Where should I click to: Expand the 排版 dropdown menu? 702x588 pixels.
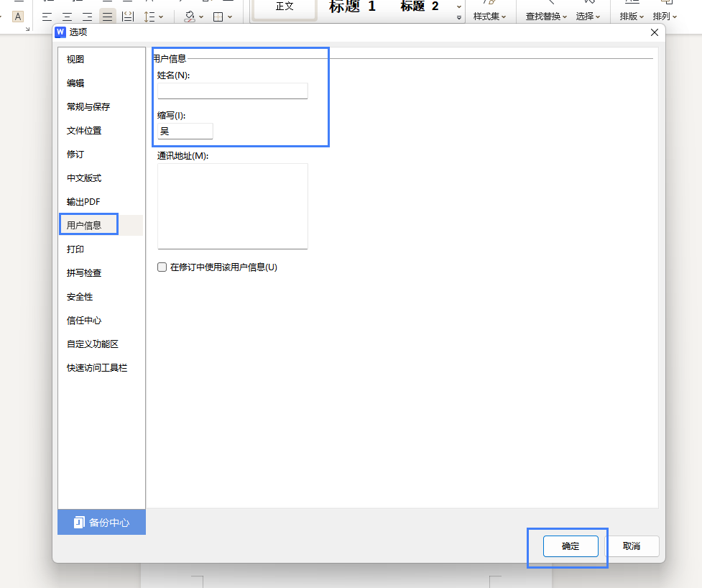(632, 16)
